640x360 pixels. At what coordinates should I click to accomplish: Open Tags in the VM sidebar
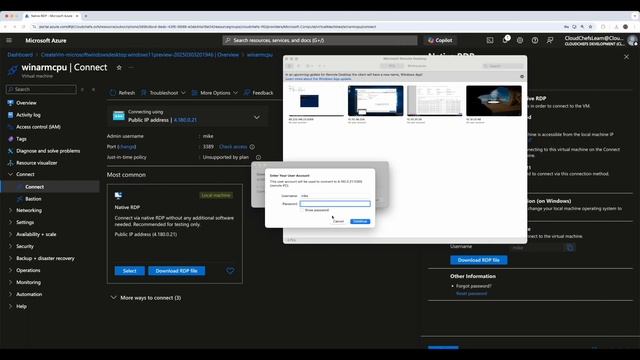(x=21, y=139)
